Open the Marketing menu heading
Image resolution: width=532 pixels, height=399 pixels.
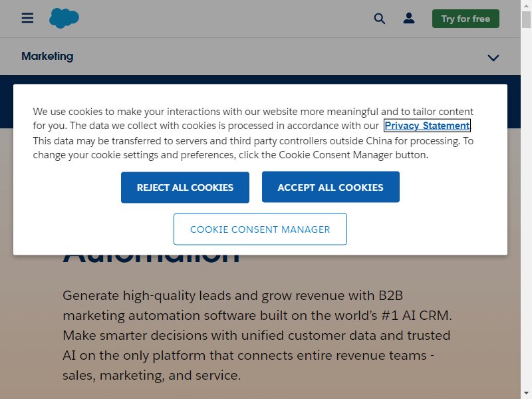(x=47, y=57)
